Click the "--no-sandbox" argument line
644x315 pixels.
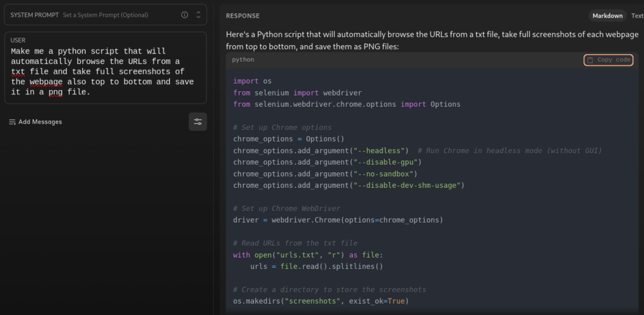coord(325,174)
